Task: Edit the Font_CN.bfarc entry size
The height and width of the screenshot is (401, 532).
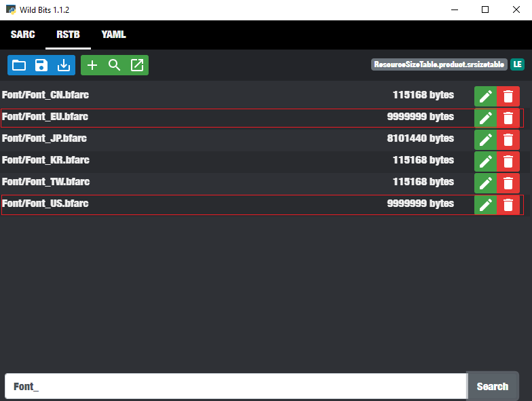Action: click(486, 96)
